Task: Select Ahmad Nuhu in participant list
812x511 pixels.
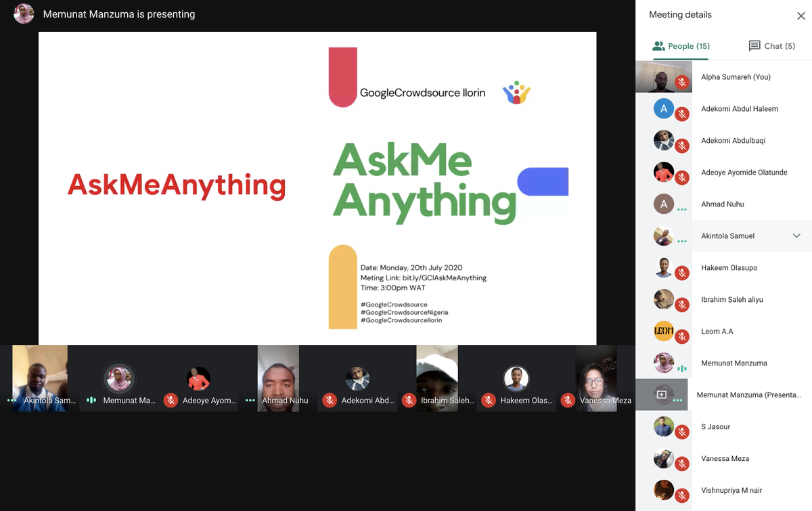Action: click(x=723, y=204)
